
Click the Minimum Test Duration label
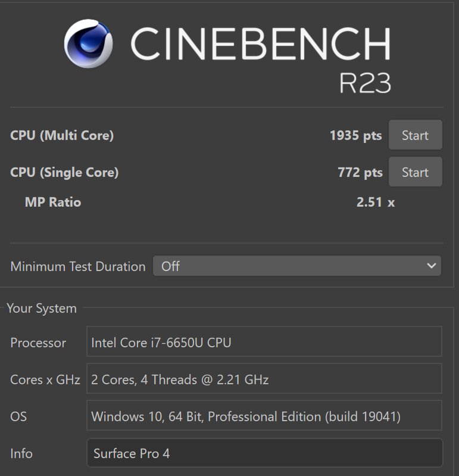point(78,266)
